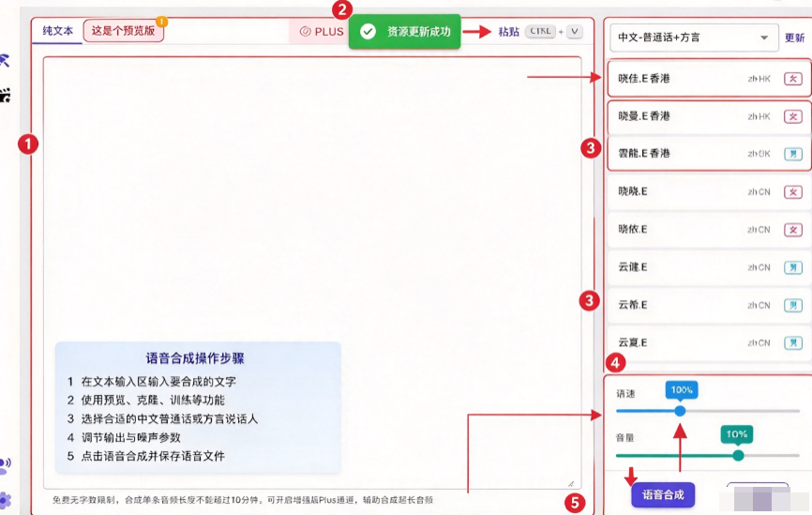
Task: Select the 晓佳.E 香港 voice
Action: pyautogui.click(x=709, y=78)
